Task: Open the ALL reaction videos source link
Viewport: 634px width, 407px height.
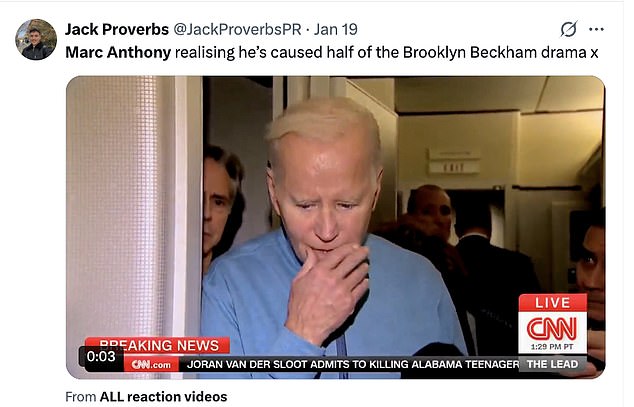Action: [163, 396]
